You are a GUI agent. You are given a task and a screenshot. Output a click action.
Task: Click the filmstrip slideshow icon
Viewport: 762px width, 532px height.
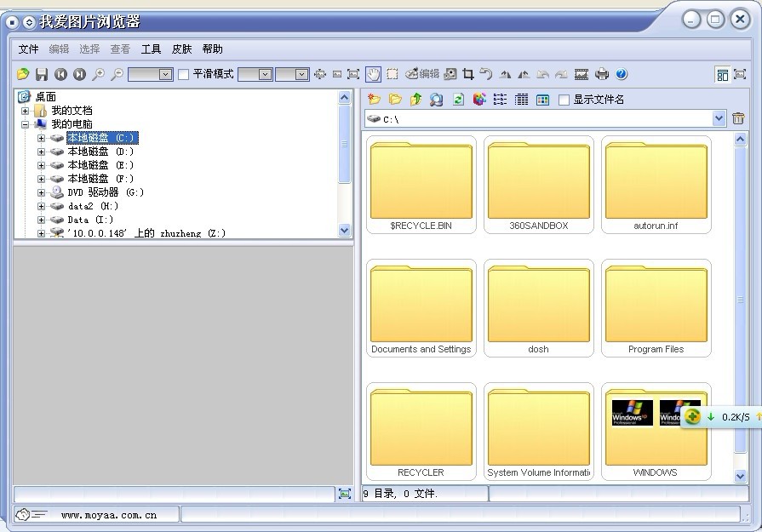(582, 74)
